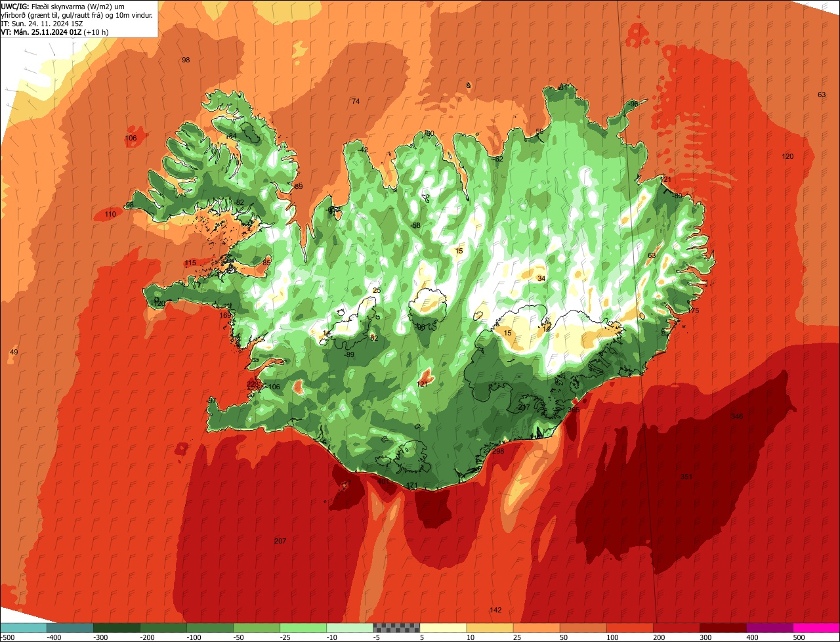
Task: Click the east coast value 175
Action: click(x=694, y=310)
